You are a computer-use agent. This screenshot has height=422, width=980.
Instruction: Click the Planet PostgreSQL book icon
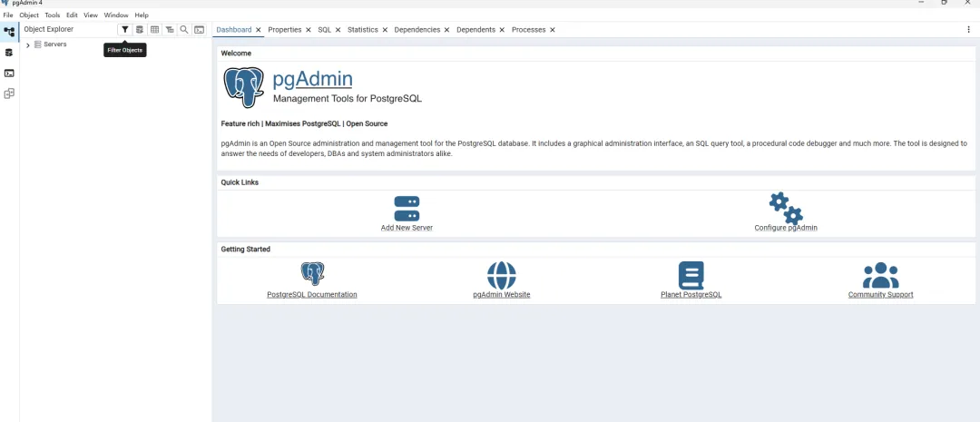click(x=691, y=275)
